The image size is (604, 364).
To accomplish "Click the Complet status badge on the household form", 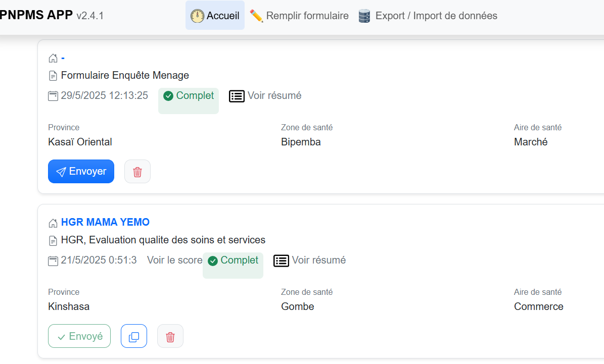I will (x=188, y=95).
